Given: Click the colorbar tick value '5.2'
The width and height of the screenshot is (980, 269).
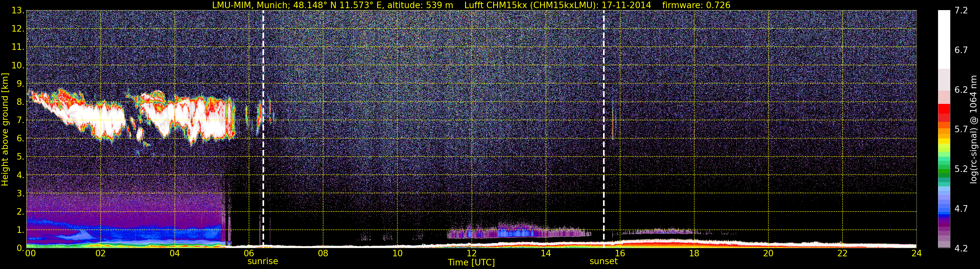Looking at the screenshot, I should point(961,169).
